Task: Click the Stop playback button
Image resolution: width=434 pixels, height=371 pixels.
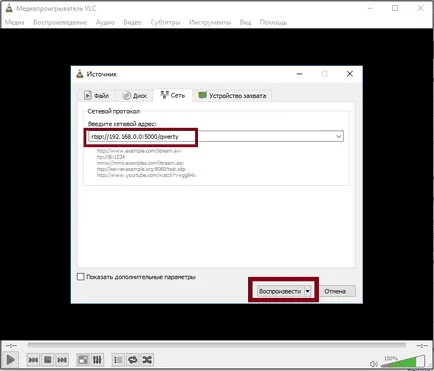Action: [x=48, y=360]
